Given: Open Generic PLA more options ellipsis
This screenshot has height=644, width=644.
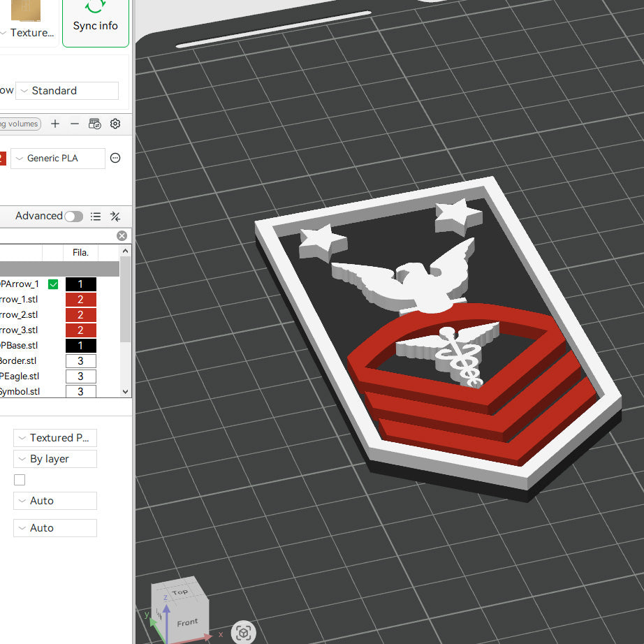Looking at the screenshot, I should [x=115, y=158].
